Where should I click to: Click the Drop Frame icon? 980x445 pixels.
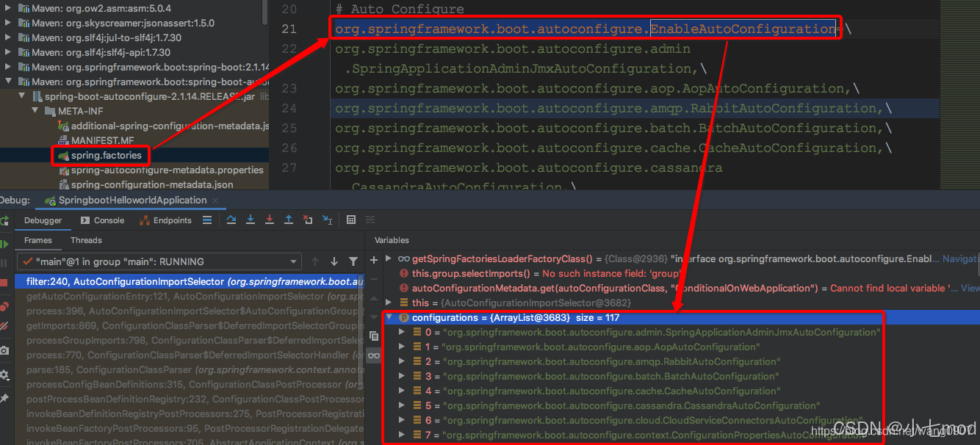(308, 220)
